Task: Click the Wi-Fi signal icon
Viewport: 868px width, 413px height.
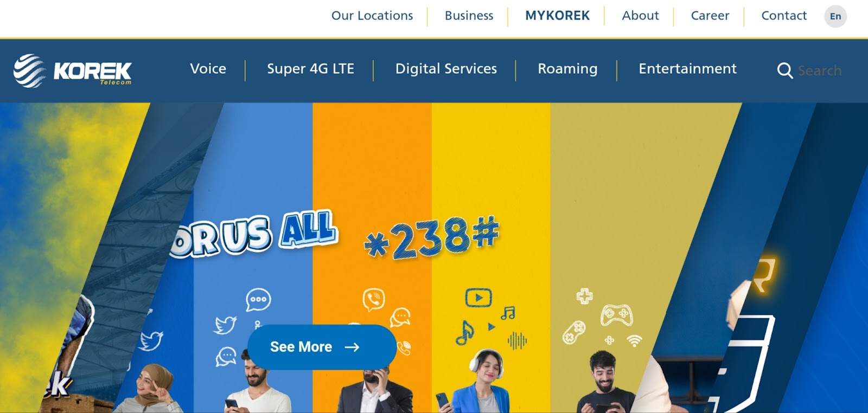Action: pyautogui.click(x=634, y=341)
